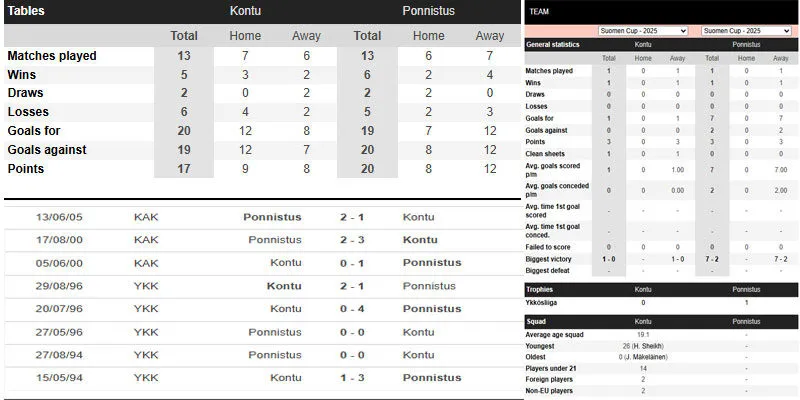Screen dimensions: 800x400
Task: Click the Ponnistus header in the Tables panel
Action: click(x=428, y=11)
